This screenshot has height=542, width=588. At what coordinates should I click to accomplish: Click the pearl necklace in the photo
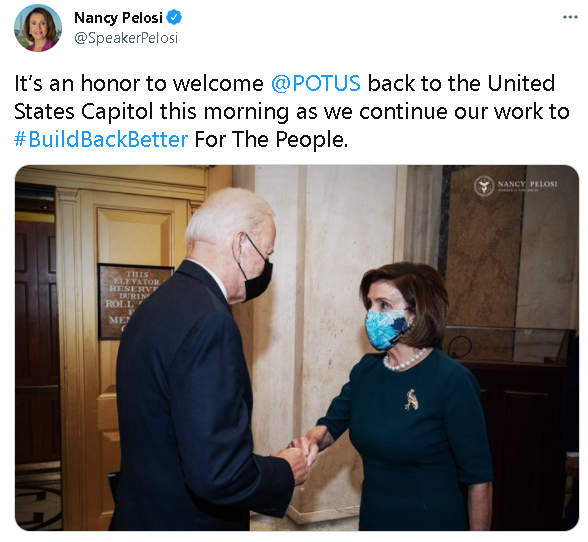tap(404, 360)
